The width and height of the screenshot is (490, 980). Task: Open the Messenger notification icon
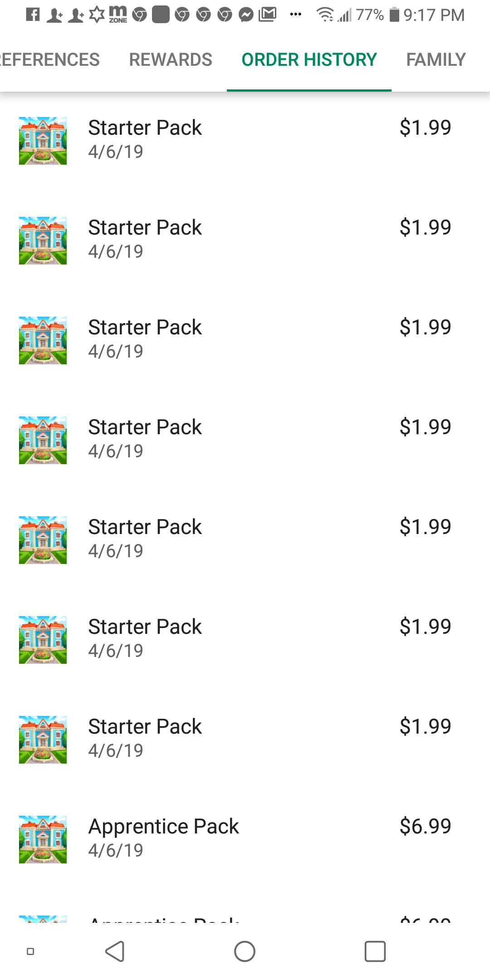coord(245,15)
